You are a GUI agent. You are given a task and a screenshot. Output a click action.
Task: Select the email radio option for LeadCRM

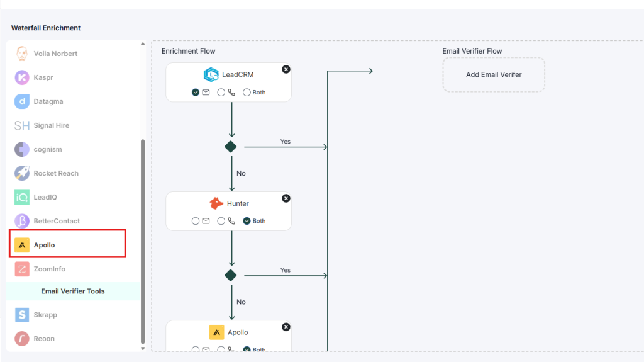pyautogui.click(x=196, y=92)
